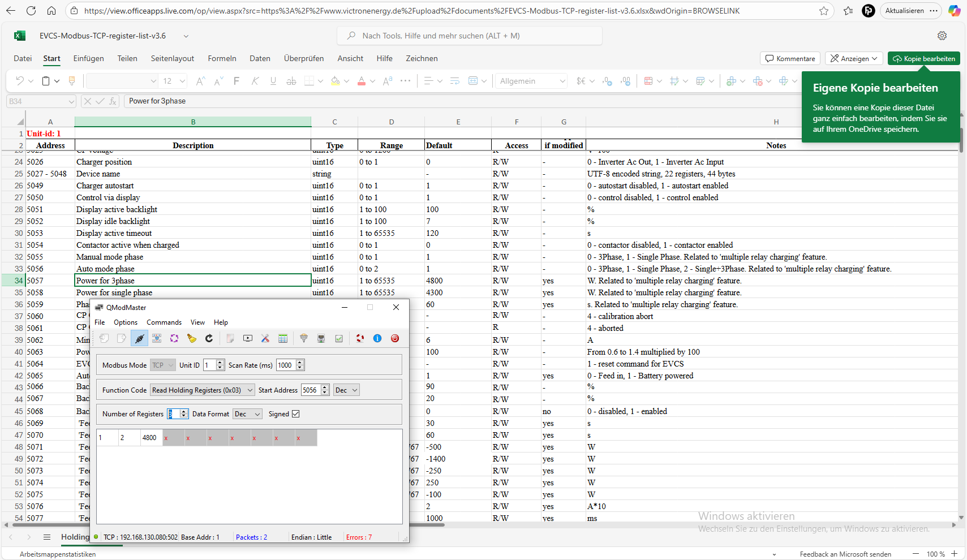Open the Excel settings gear icon
This screenshot has width=967, height=560.
pos(942,36)
